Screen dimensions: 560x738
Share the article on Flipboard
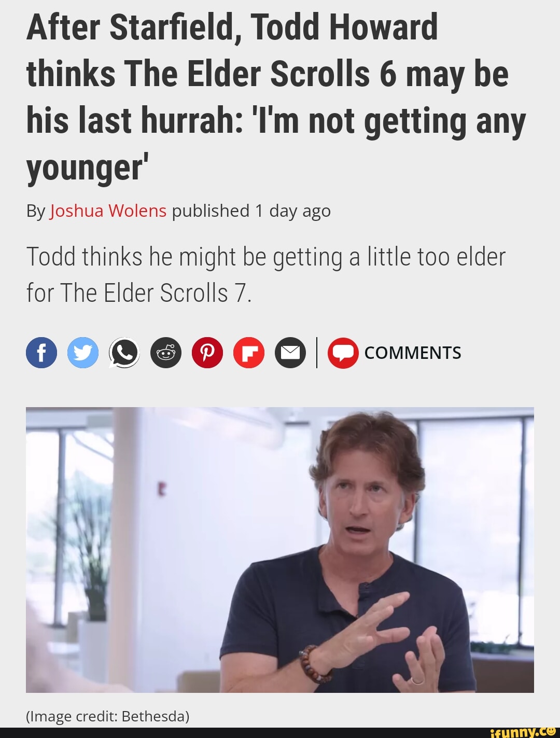pos(249,353)
